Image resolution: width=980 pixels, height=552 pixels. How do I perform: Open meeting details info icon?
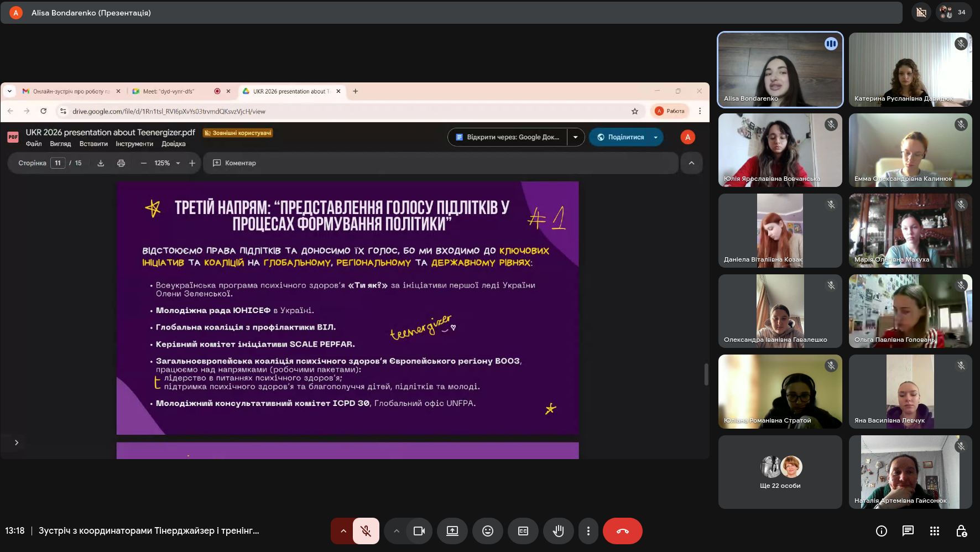tap(882, 531)
